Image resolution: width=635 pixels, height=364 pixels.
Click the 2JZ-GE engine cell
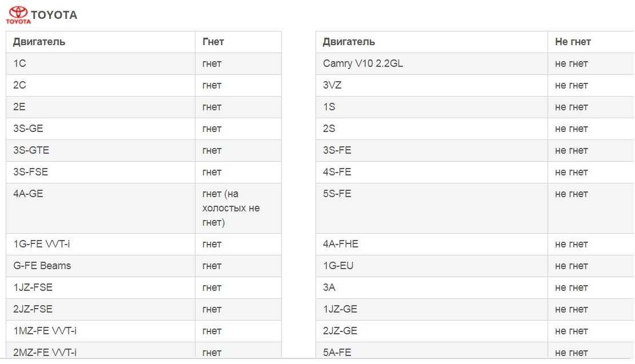pyautogui.click(x=432, y=331)
